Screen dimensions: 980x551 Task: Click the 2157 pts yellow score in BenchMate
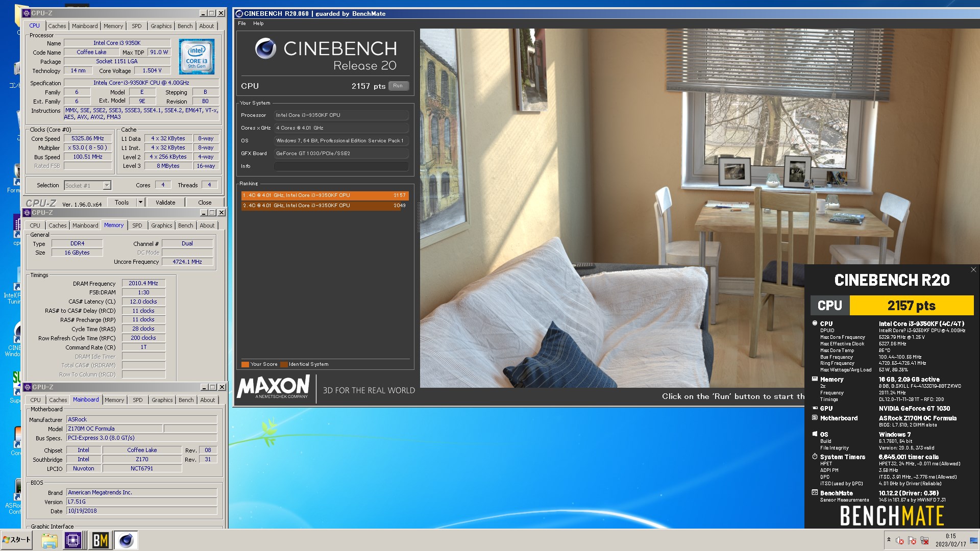(911, 306)
